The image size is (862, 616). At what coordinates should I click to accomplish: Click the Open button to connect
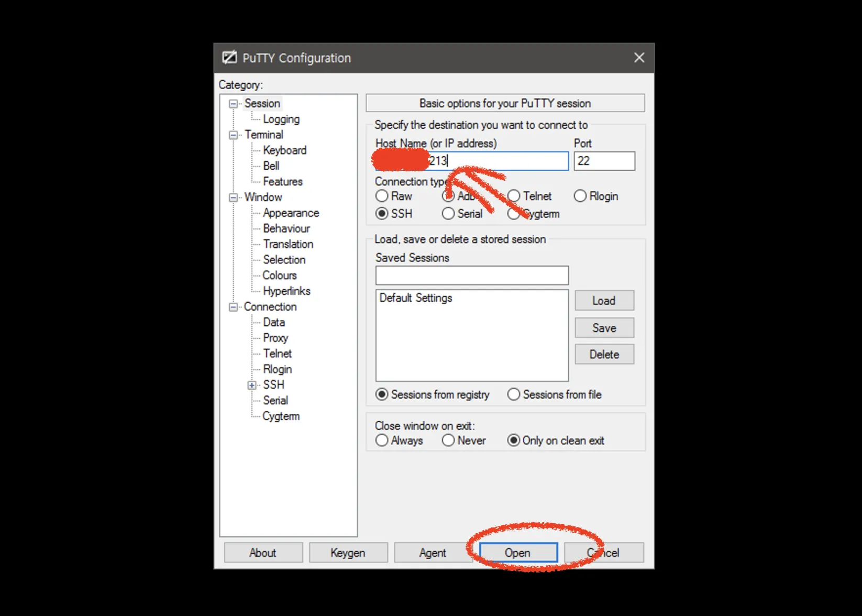(518, 553)
